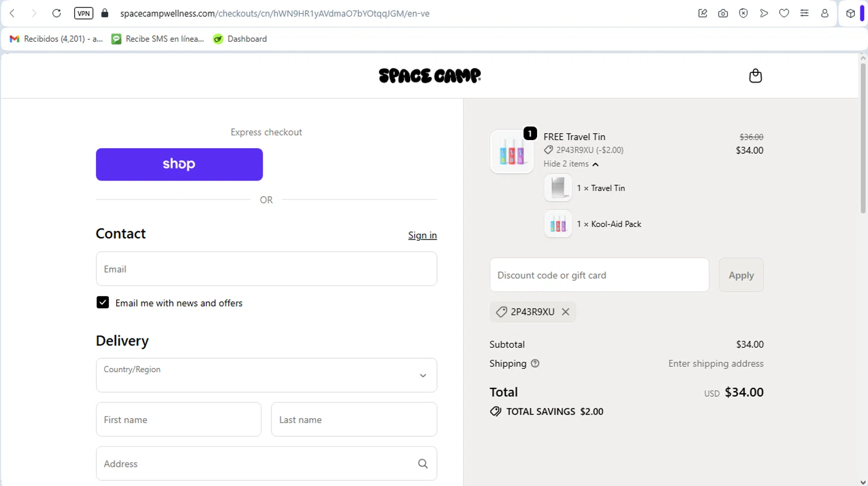Click the address search magnifier icon

click(x=423, y=463)
